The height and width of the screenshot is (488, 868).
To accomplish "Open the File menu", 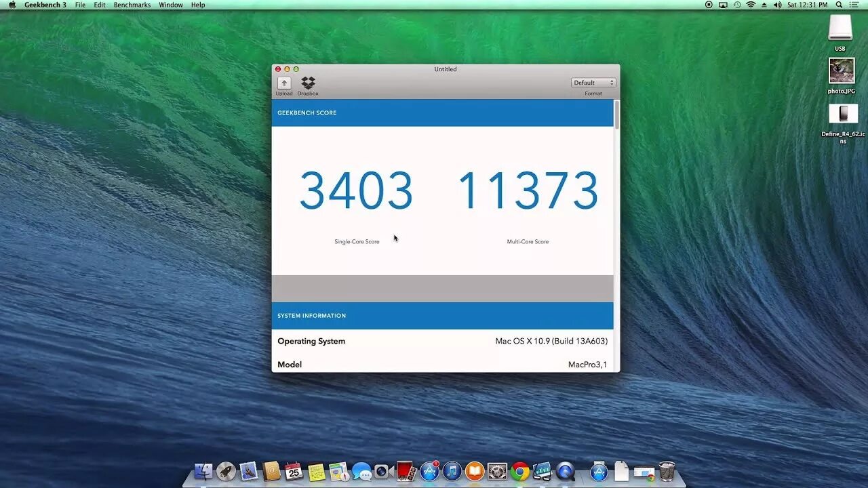I will click(x=80, y=5).
